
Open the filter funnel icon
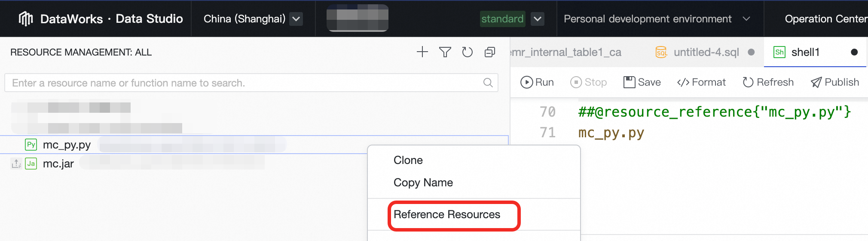point(445,52)
